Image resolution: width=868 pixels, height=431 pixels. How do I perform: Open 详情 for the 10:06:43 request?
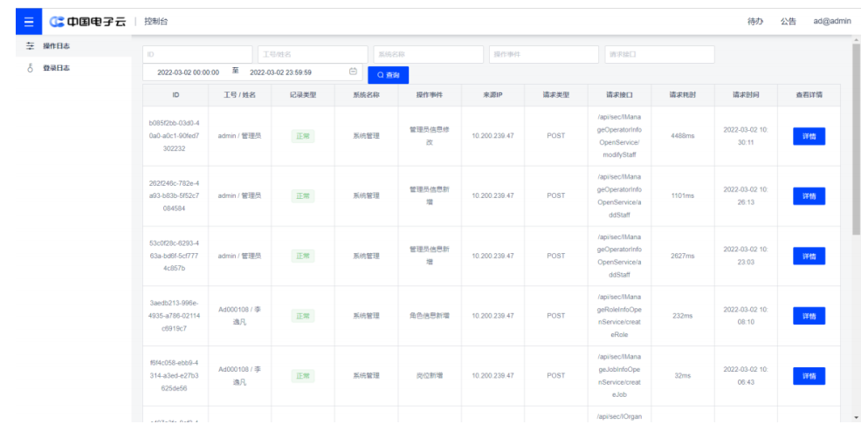tap(809, 376)
